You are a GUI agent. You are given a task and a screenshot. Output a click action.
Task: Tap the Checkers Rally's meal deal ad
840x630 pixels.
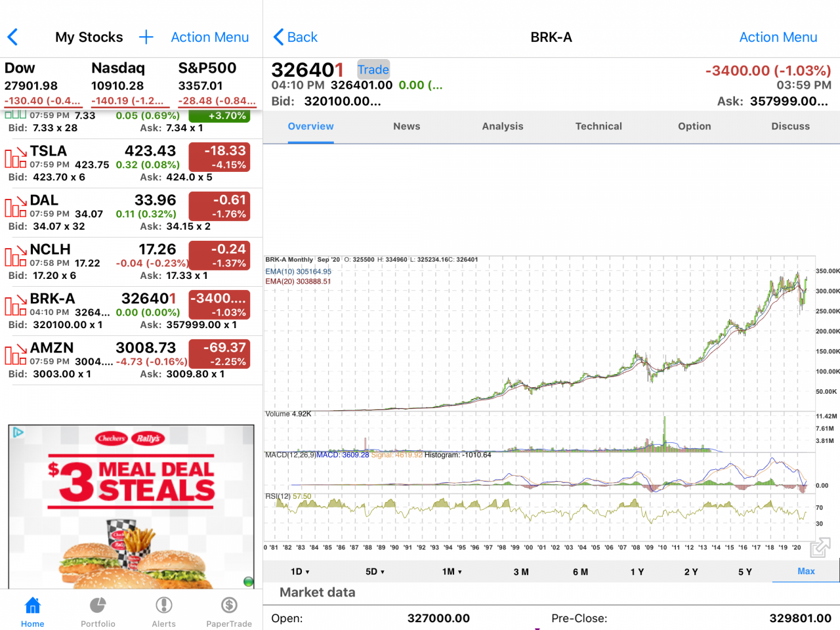pos(131,507)
